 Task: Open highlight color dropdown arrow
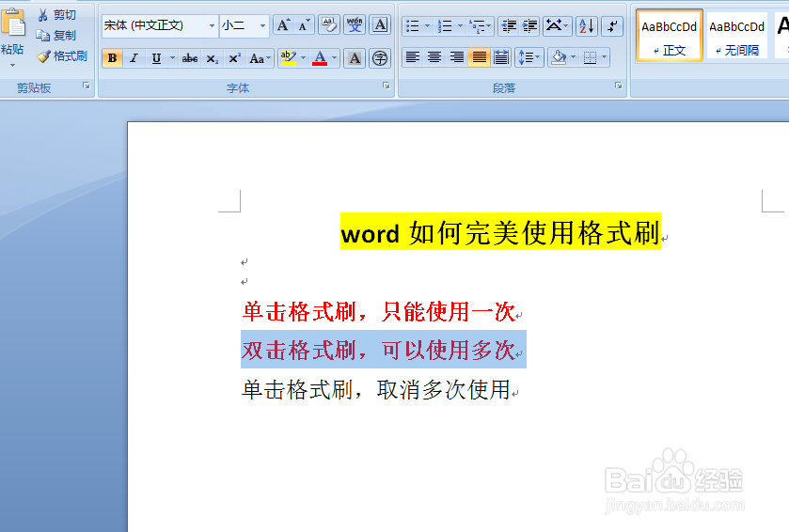pyautogui.click(x=304, y=58)
